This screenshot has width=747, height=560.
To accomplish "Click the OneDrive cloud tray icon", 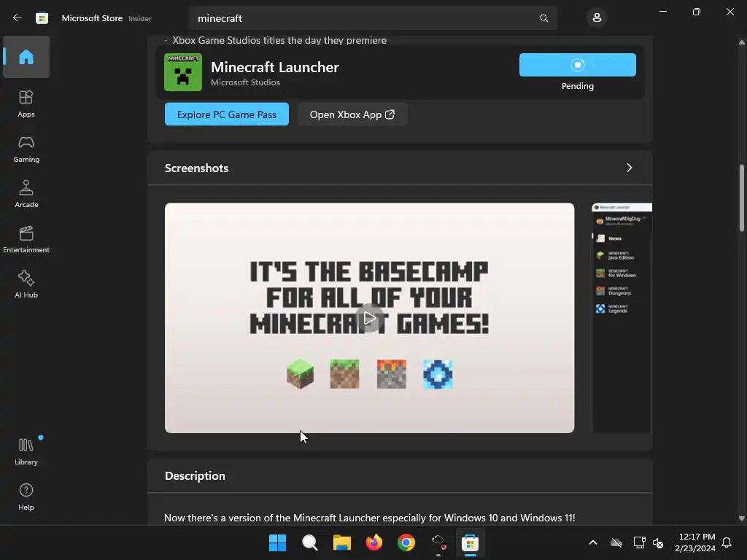I will [616, 542].
